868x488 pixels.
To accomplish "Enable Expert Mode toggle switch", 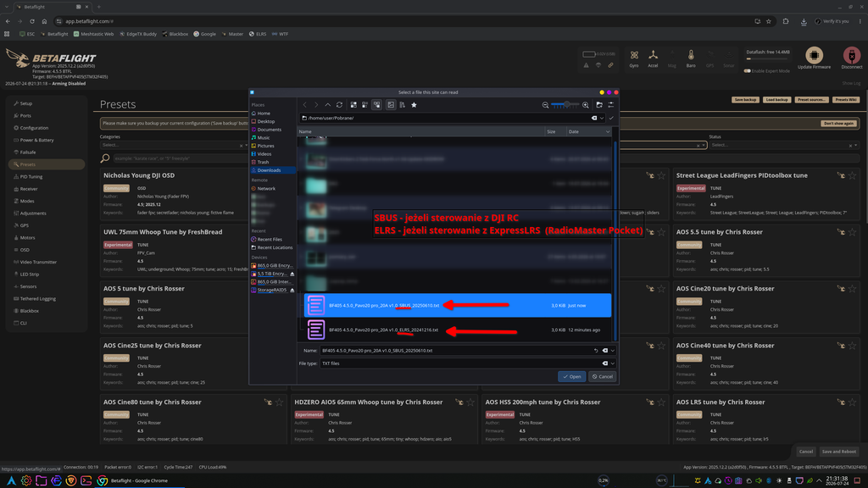I will [748, 71].
